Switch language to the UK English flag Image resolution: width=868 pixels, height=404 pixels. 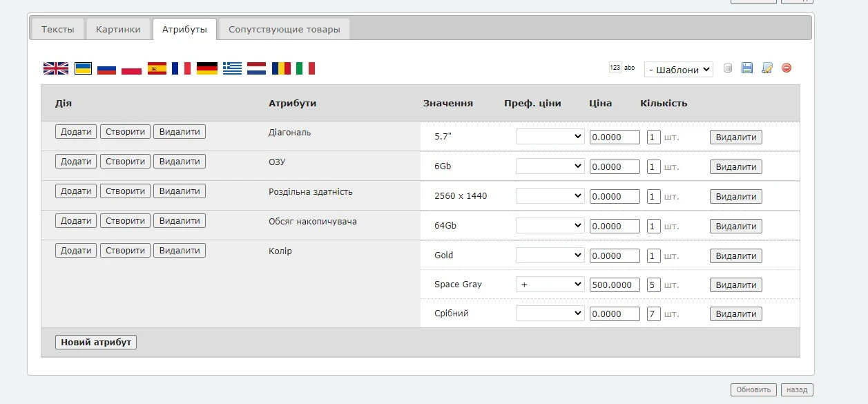click(x=55, y=68)
